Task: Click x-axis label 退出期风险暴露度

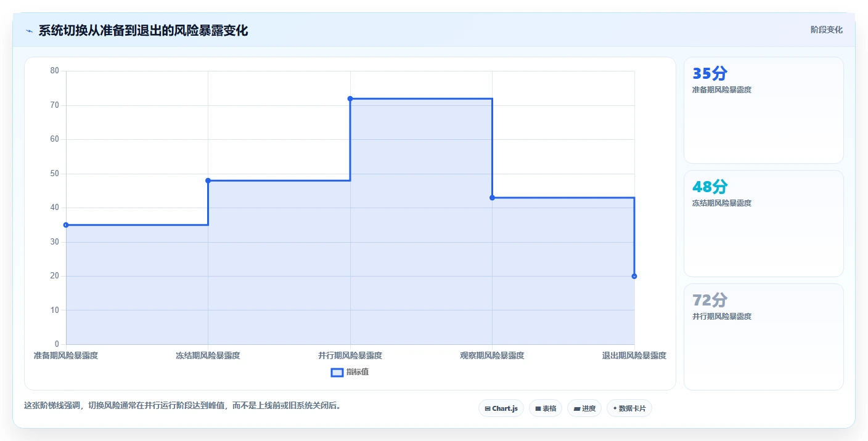Action: click(634, 356)
